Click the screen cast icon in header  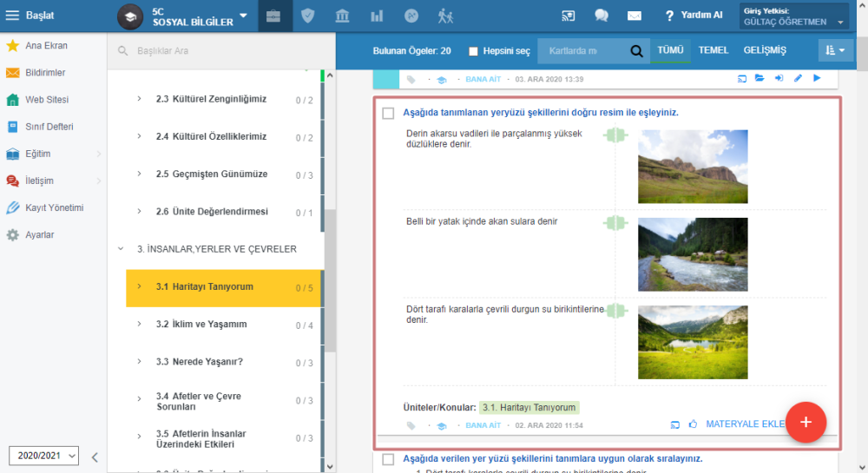point(568,16)
